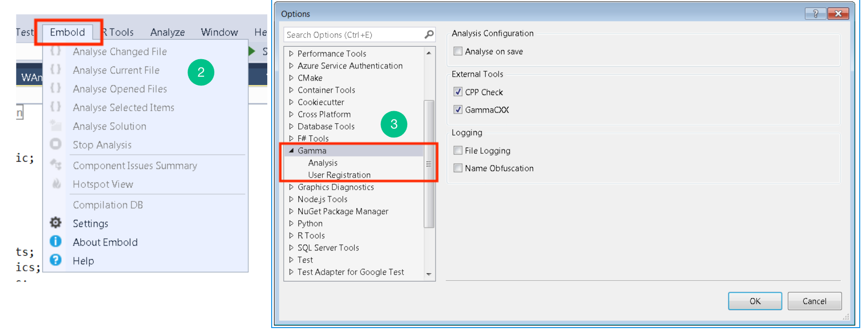The height and width of the screenshot is (331, 868).
Task: Click the Analyse Opened Files braces icon
Action: [56, 88]
